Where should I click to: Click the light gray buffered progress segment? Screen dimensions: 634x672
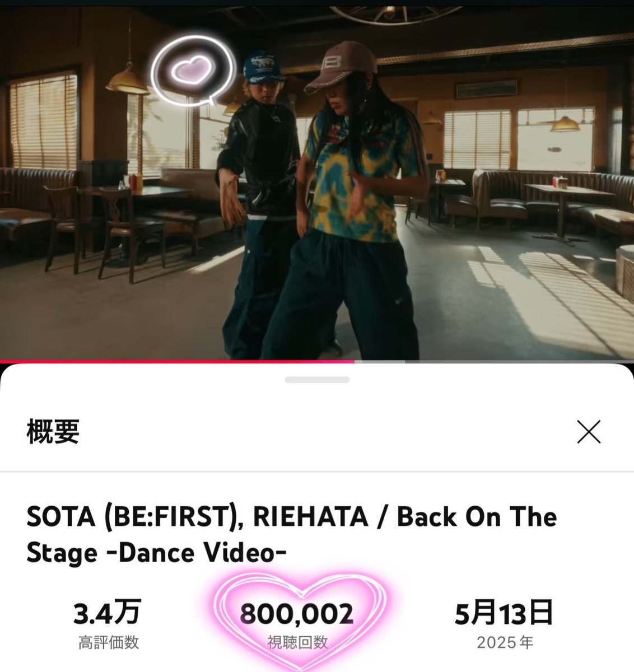click(380, 362)
